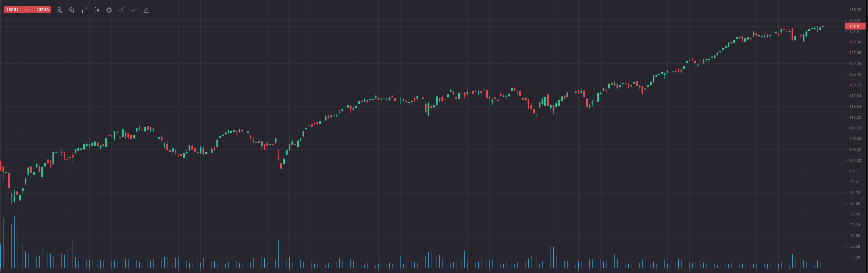Click the 124.76 price axis label
868x273 pixels.
click(x=855, y=63)
